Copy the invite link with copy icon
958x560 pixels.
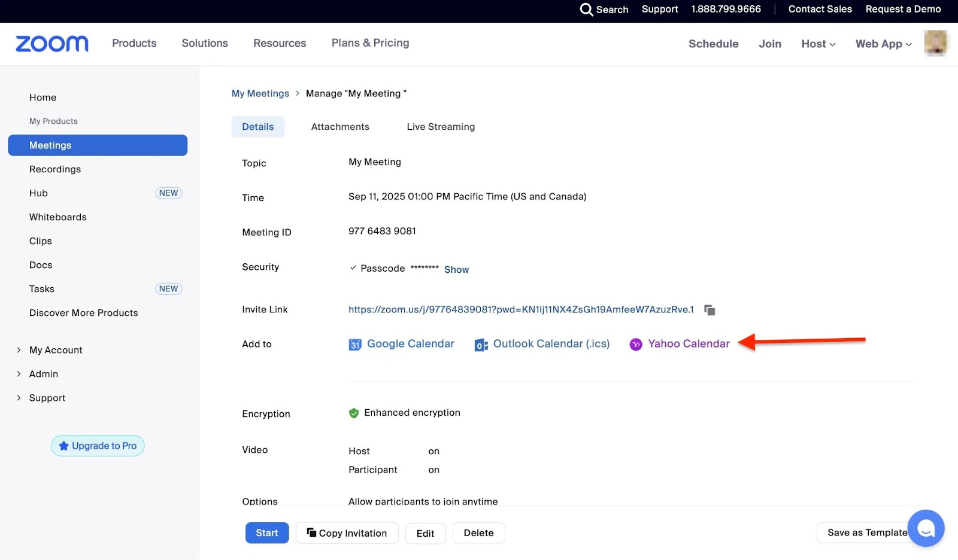click(710, 310)
